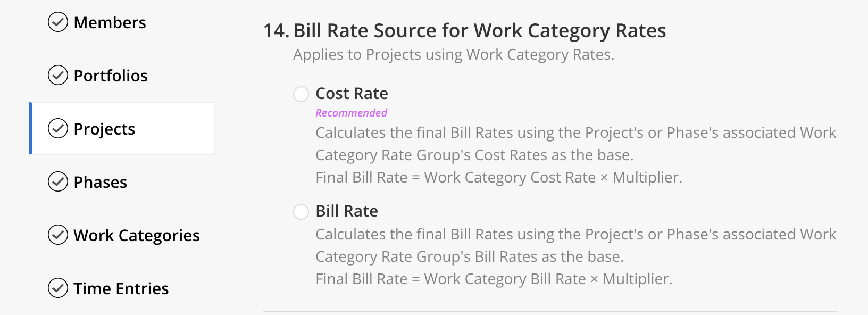
Task: Select the Cost Rate radio button
Action: 301,94
